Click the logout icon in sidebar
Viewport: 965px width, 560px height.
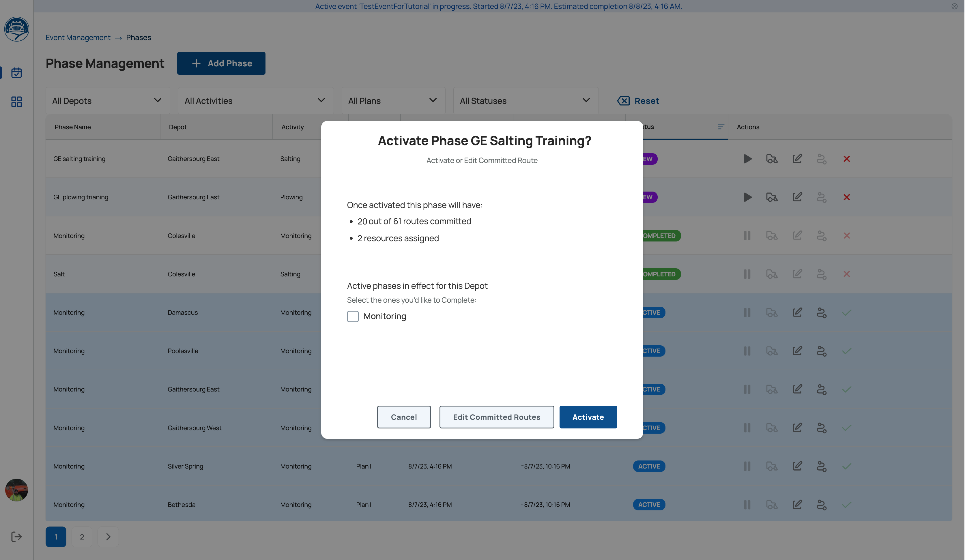pyautogui.click(x=16, y=537)
